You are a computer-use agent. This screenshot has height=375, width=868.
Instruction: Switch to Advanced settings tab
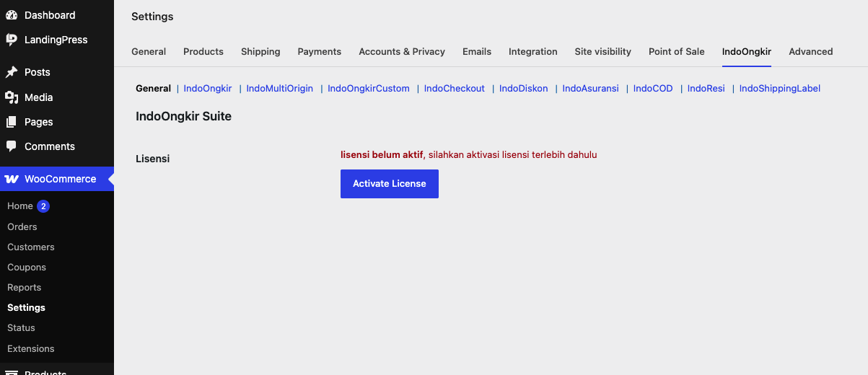[811, 51]
